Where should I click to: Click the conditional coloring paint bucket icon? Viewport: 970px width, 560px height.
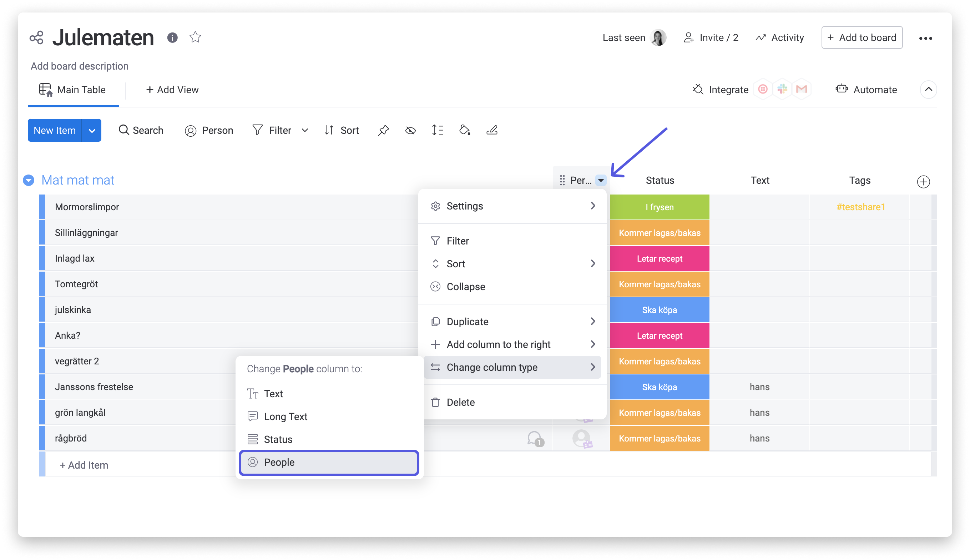[465, 130]
